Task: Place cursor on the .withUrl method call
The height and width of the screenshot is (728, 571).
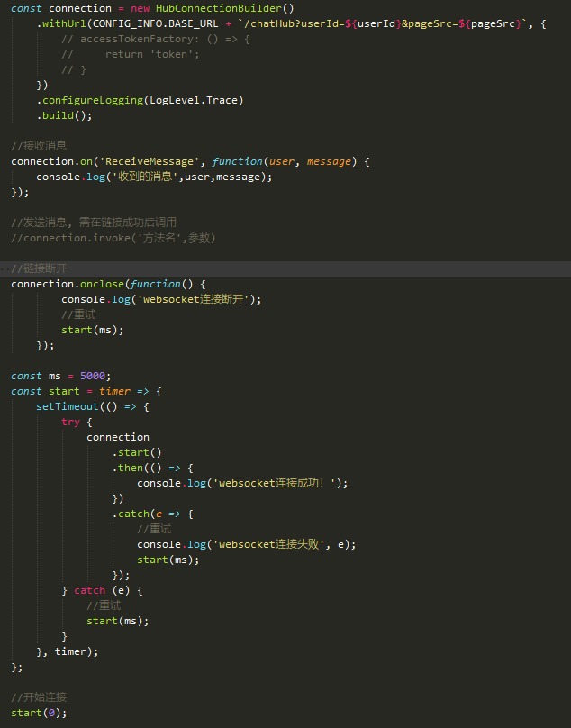Action: (x=61, y=23)
